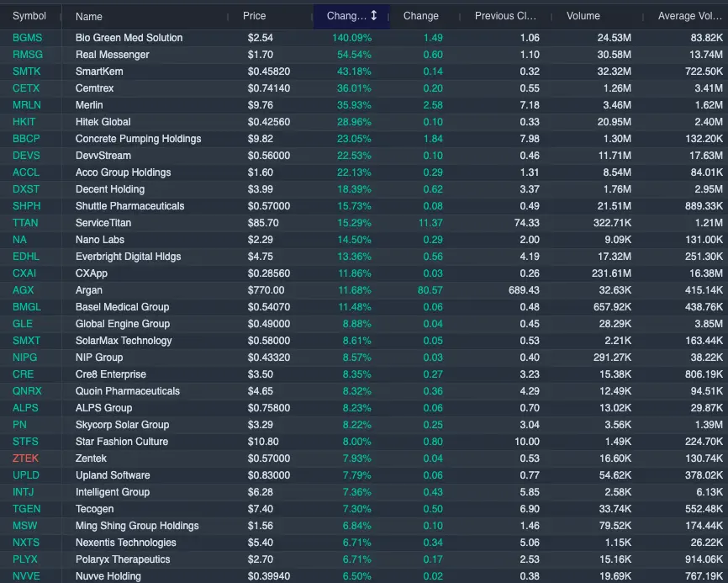This screenshot has width=728, height=583.
Task: Click the $85.70 price of ServiceTitan
Action: coord(263,223)
